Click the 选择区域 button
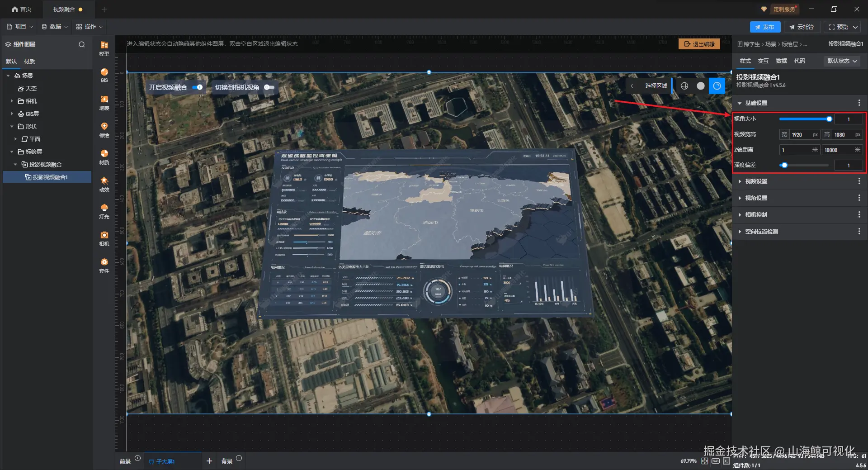Screen dimensions: 868x470 pos(656,86)
